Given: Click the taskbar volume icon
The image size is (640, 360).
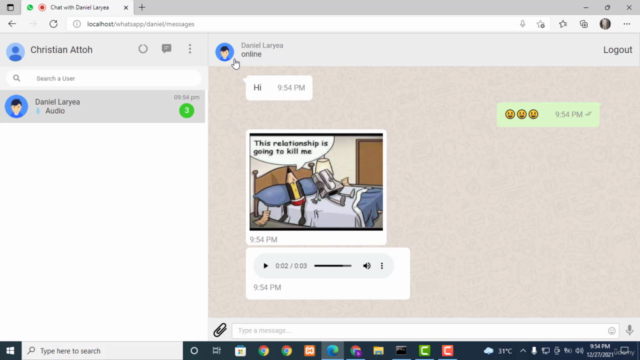Looking at the screenshot, I should [x=579, y=351].
